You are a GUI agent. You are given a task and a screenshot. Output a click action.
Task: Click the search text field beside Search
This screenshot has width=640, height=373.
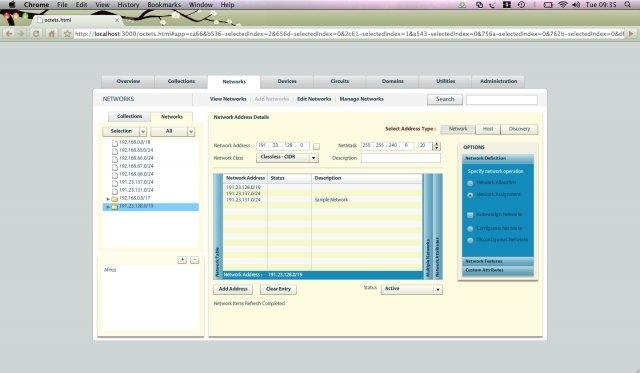502,100
